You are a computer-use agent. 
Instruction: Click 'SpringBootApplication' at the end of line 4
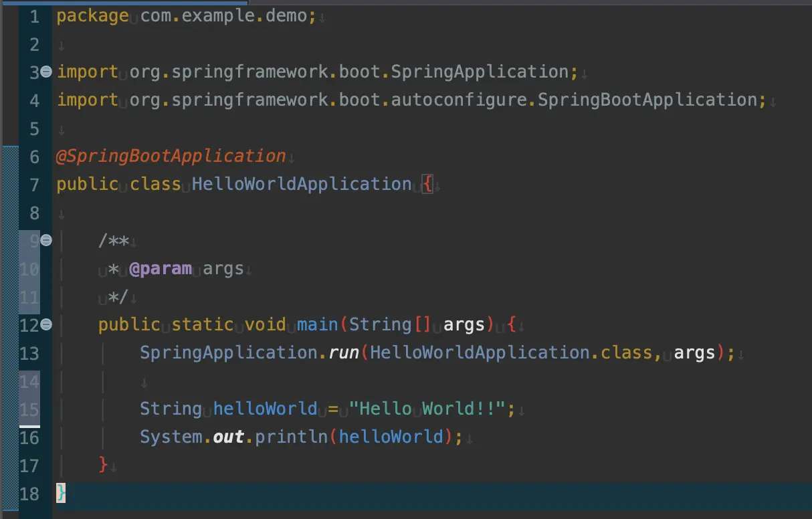click(648, 100)
